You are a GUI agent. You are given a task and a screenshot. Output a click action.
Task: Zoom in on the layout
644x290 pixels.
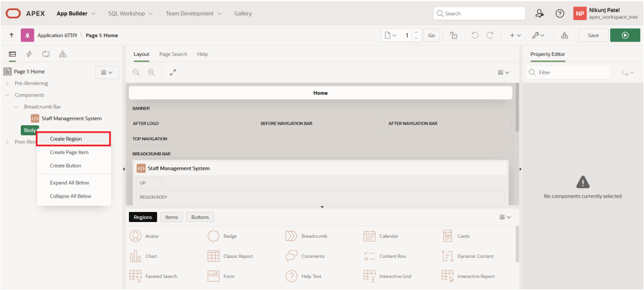point(151,73)
